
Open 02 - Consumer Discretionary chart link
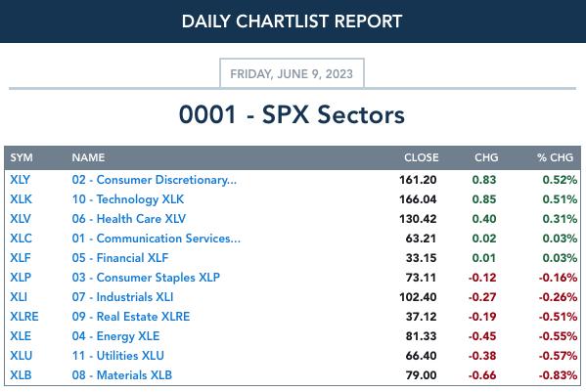(x=155, y=180)
